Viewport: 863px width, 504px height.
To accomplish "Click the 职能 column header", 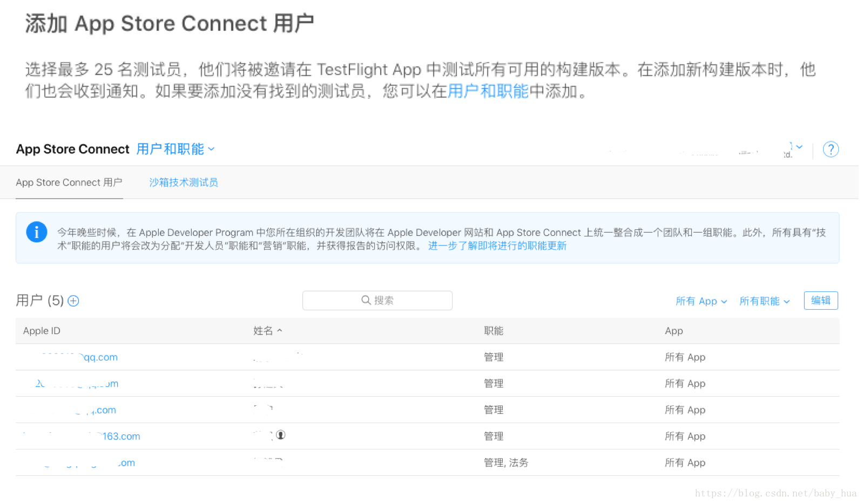I will tap(494, 331).
